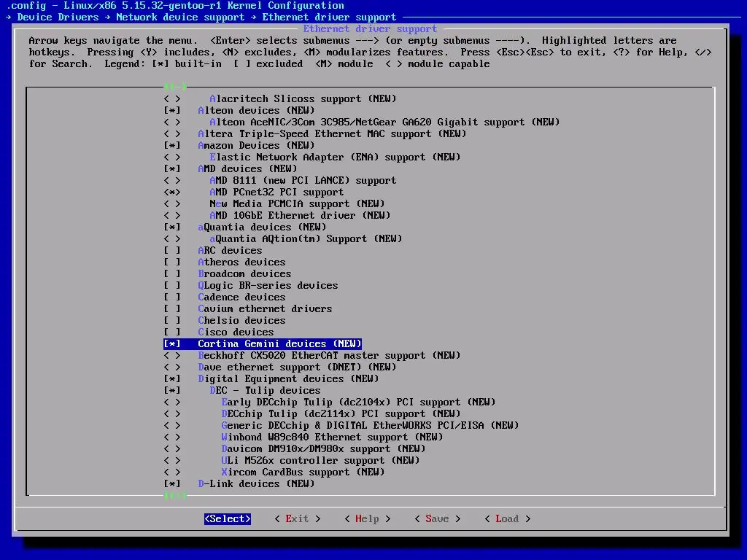
Task: Click bottom green scroll-down indicator
Action: click(175, 496)
